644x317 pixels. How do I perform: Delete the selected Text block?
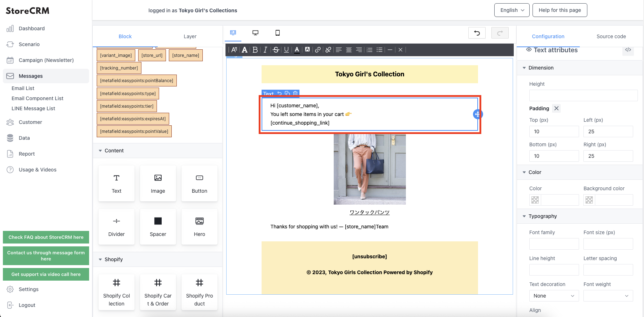click(x=295, y=93)
